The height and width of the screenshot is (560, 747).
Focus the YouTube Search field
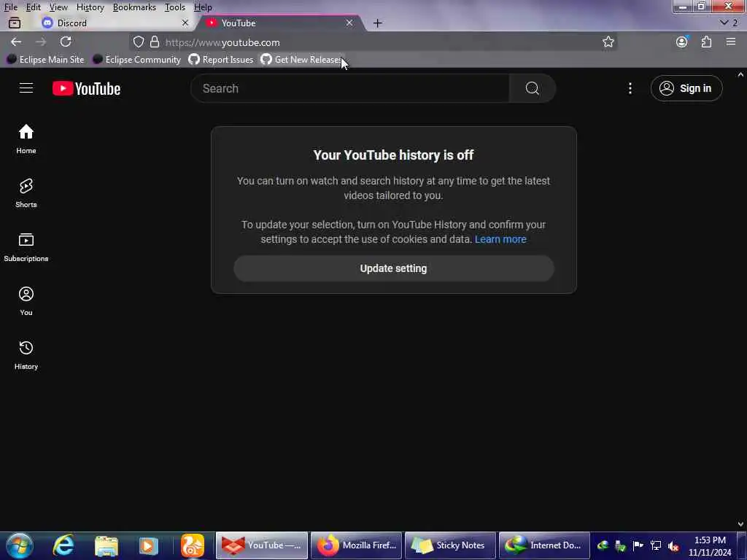[x=350, y=88]
